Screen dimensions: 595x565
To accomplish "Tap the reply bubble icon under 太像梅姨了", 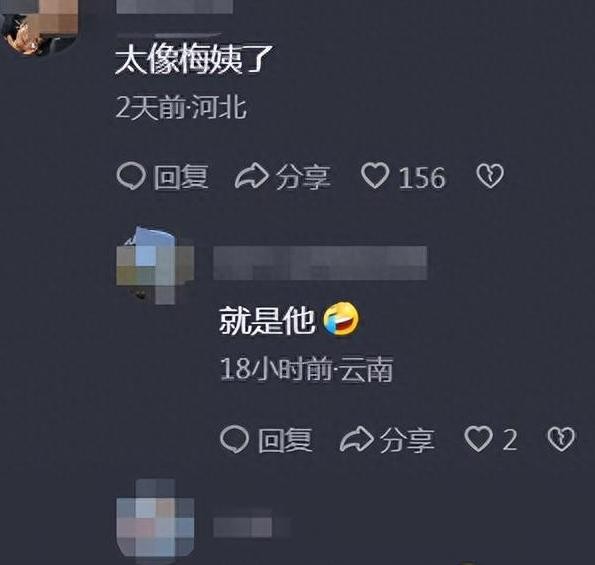I will (x=131, y=176).
